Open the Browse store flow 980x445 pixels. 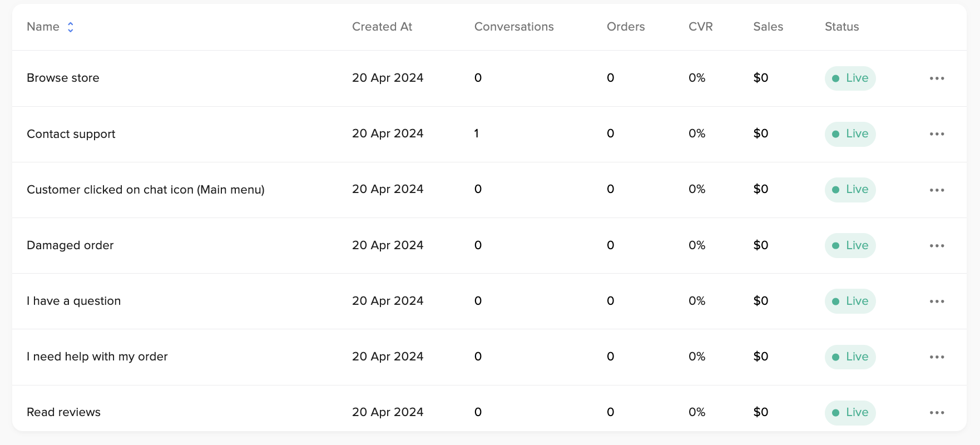[63, 78]
